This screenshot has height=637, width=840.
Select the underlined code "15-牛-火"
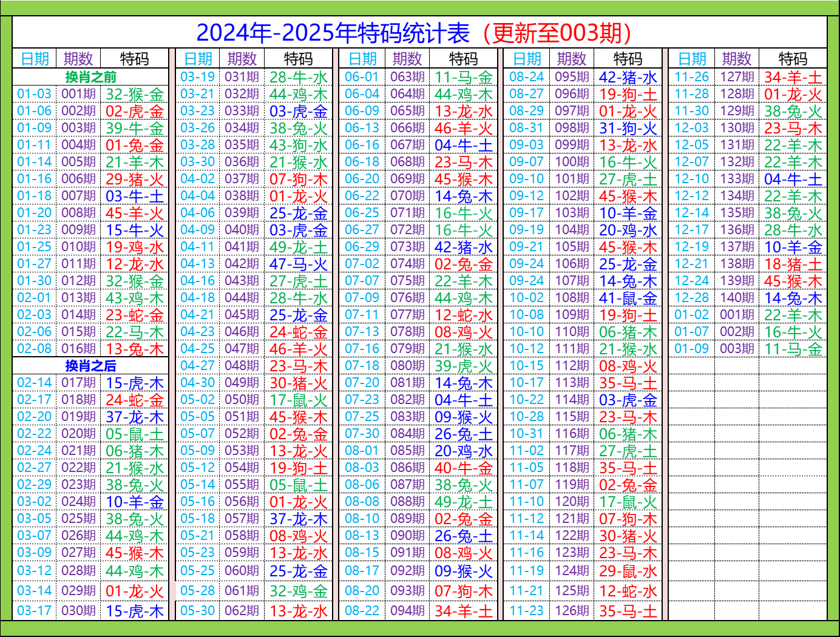[x=134, y=230]
